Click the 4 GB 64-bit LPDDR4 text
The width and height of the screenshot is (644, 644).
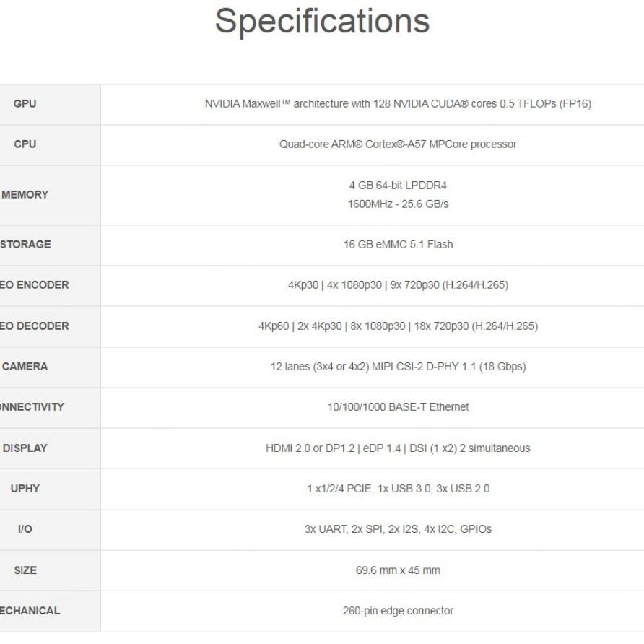click(x=398, y=186)
